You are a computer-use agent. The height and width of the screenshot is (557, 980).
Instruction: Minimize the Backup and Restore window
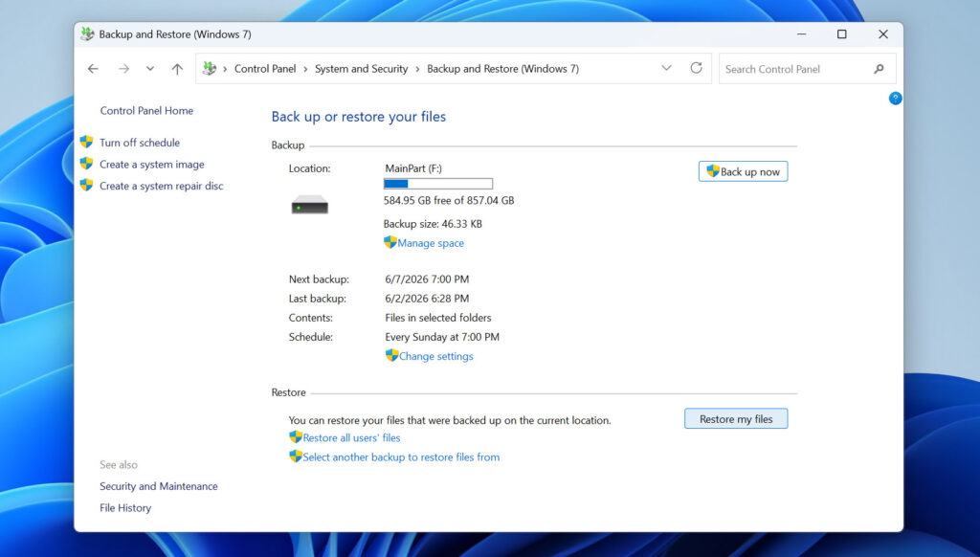click(x=802, y=34)
